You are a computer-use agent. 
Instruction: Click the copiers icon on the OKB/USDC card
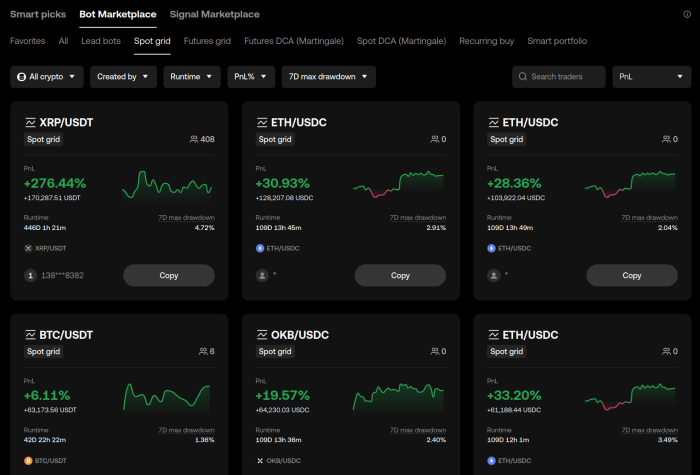(x=434, y=351)
